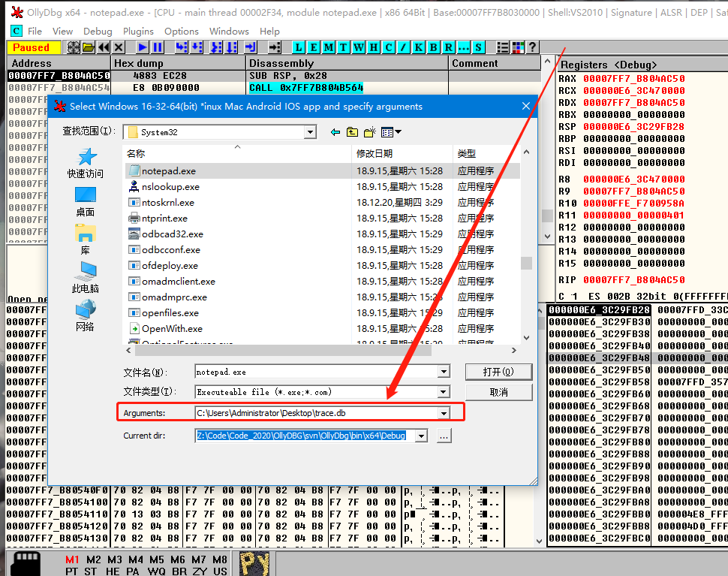Click the 文件名 file name field
The image size is (728, 576).
(x=317, y=372)
